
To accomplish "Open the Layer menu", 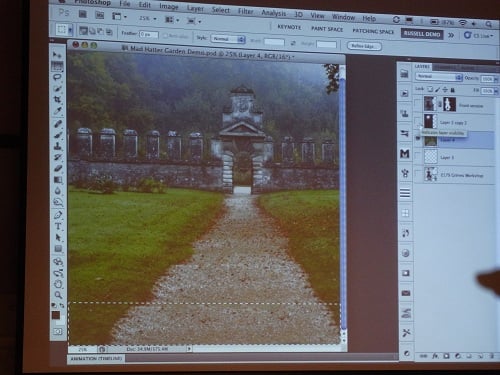I will (195, 9).
